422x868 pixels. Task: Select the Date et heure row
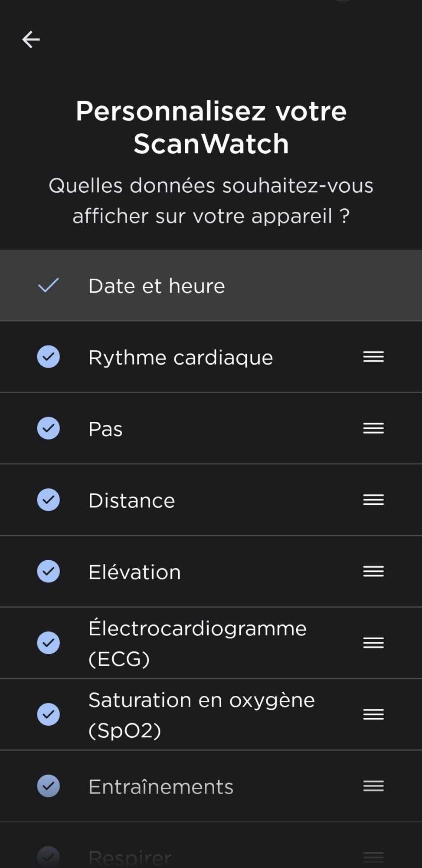pos(211,286)
